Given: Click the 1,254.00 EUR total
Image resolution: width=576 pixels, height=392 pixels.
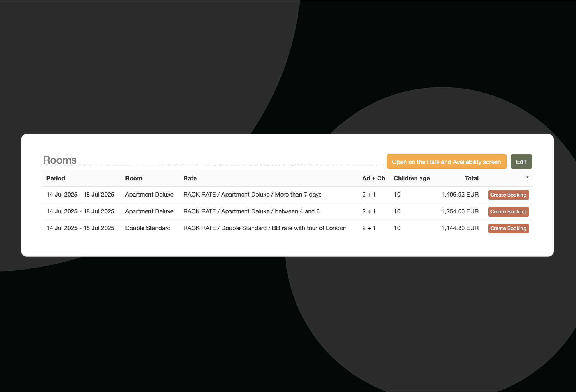Looking at the screenshot, I should click(x=460, y=211).
